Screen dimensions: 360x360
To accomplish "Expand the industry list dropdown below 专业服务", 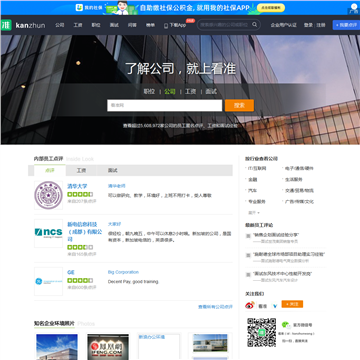I will point(254,213).
